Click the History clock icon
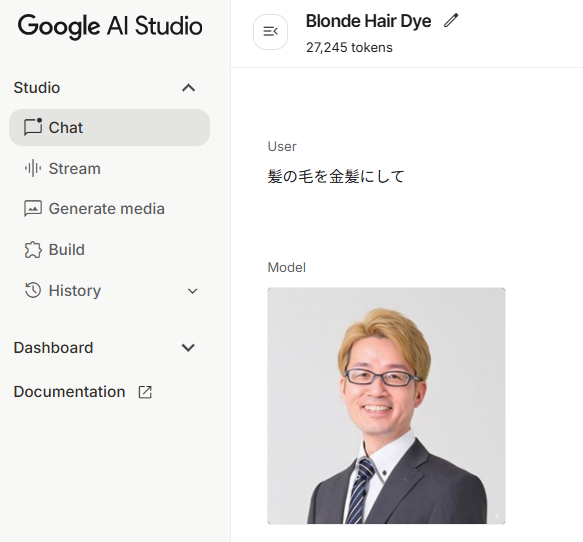583x542 pixels. pos(33,290)
